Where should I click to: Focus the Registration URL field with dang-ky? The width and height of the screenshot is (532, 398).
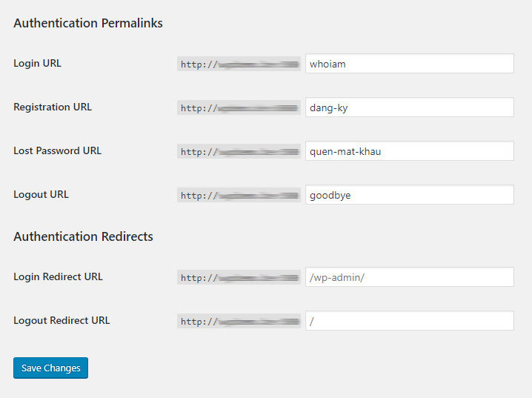409,107
